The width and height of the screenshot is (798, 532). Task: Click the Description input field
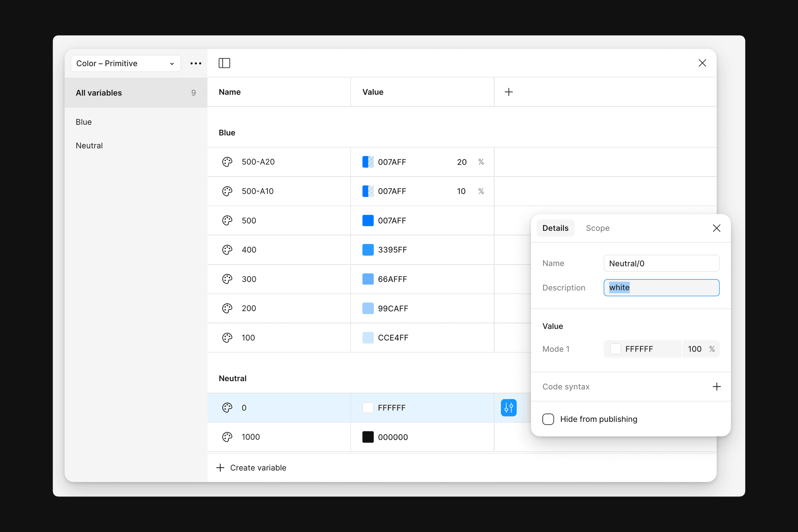click(x=661, y=288)
